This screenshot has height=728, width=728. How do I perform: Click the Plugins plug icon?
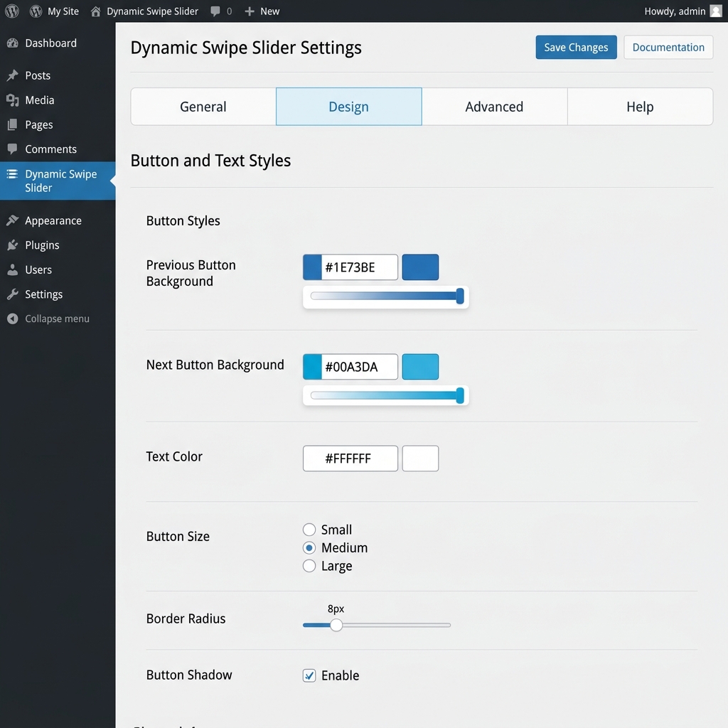(x=13, y=245)
